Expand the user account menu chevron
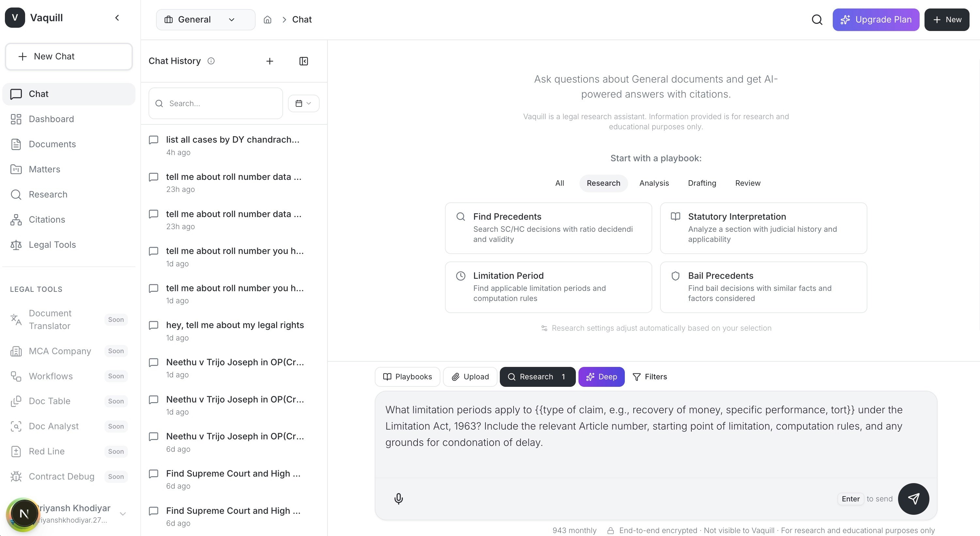 (123, 513)
